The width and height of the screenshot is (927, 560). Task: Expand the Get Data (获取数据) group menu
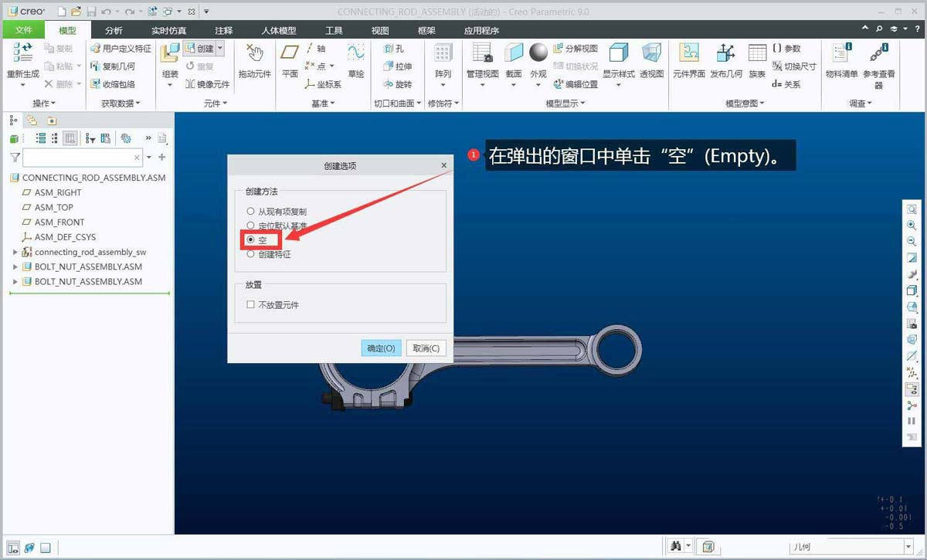point(121,104)
